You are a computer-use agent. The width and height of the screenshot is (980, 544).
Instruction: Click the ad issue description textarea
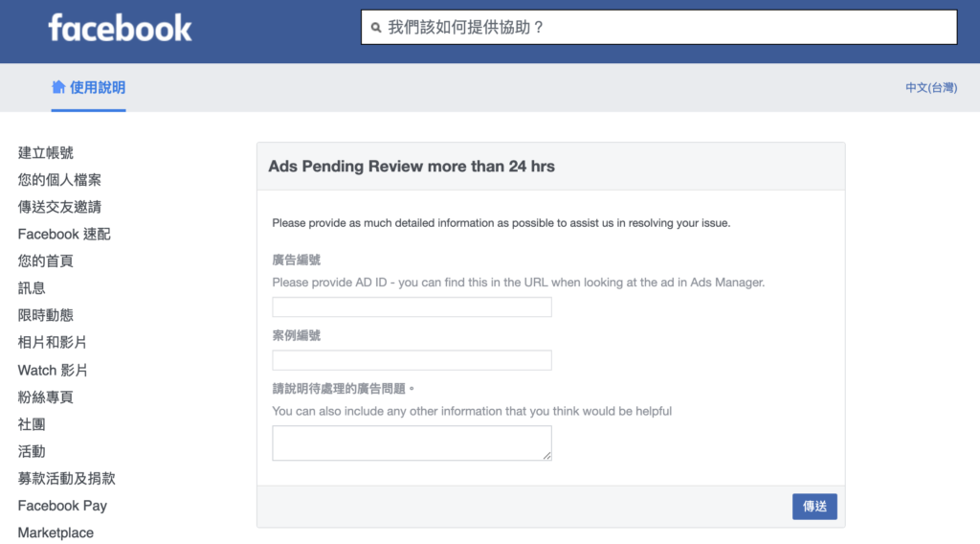click(x=412, y=443)
